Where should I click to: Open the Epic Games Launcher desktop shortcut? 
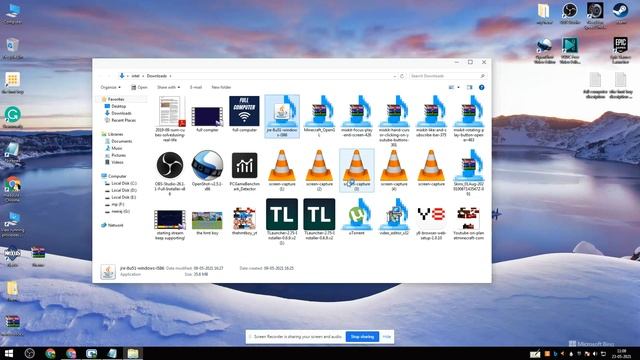coord(620,50)
